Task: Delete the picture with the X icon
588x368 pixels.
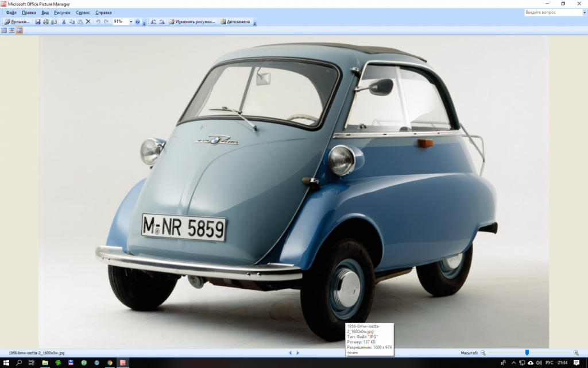Action: 88,22
